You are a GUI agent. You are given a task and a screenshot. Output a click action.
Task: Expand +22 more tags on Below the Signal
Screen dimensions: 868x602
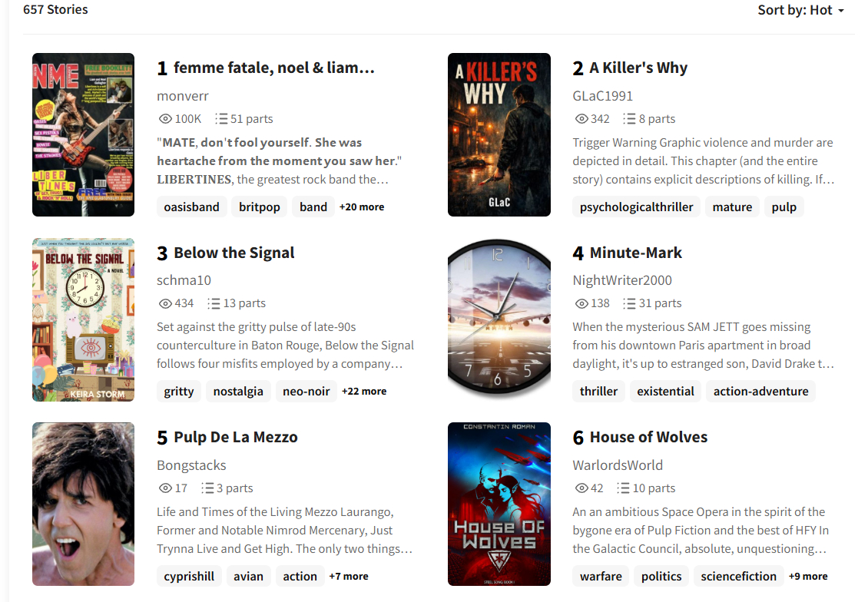point(364,391)
